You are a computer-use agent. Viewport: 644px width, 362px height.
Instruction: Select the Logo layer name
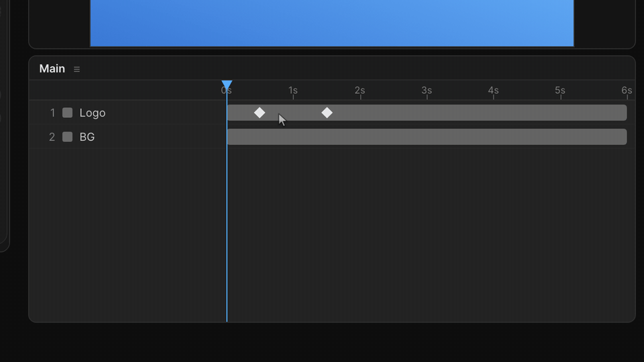point(93,113)
